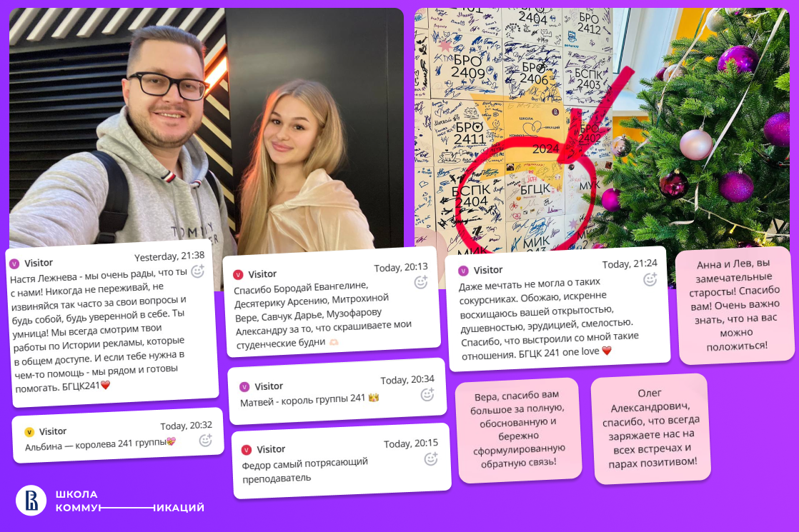Click Школа коммуникаций logo text
Viewport: 799px width, 532px height.
coord(129,501)
